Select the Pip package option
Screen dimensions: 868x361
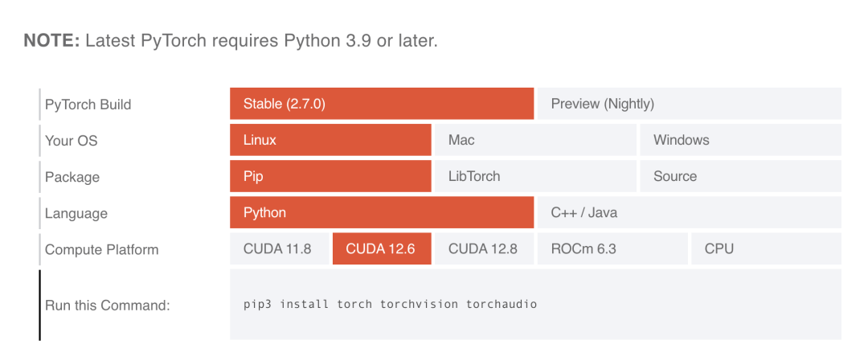point(330,176)
